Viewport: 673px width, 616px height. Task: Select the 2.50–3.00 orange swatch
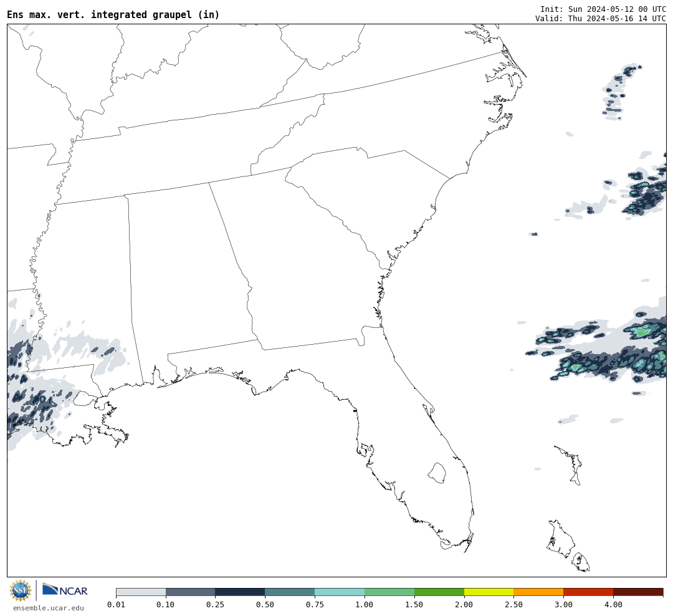(x=538, y=592)
